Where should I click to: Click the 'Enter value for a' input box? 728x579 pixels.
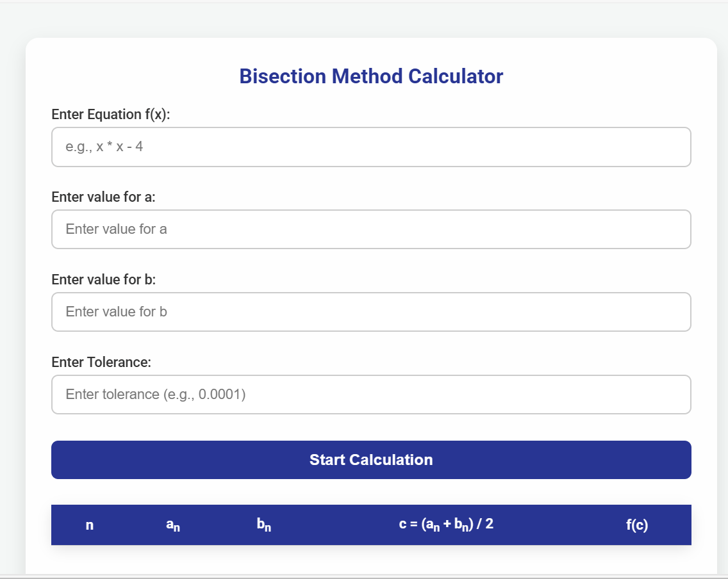pos(371,229)
